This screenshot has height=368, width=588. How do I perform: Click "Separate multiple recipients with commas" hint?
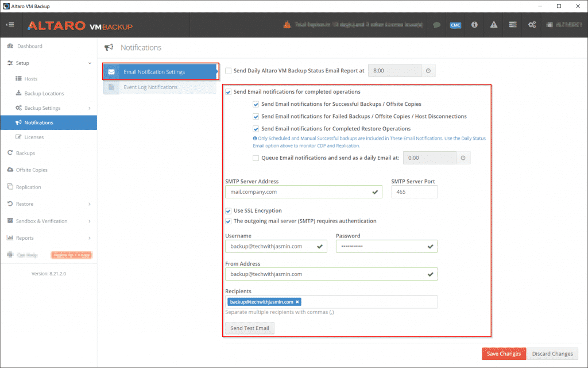click(280, 312)
